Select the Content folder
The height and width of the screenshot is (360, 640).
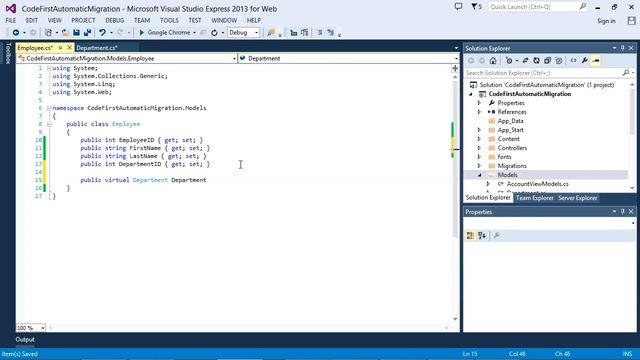click(x=509, y=139)
